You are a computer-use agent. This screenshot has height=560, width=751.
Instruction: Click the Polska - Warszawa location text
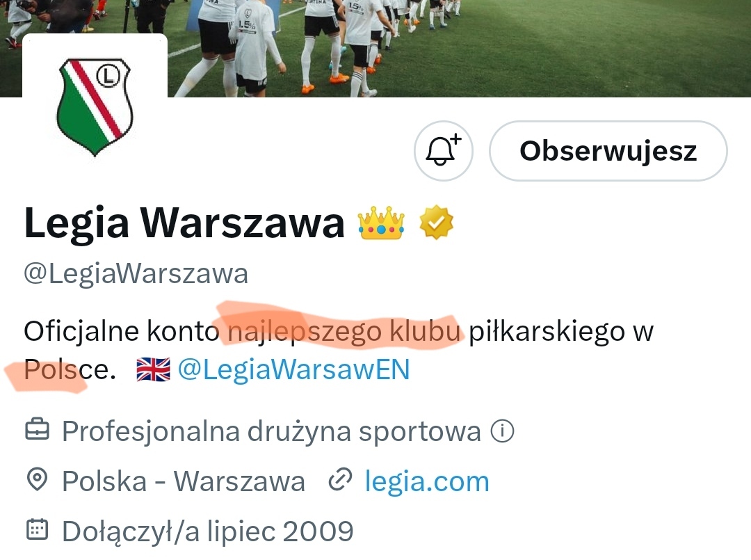click(184, 481)
